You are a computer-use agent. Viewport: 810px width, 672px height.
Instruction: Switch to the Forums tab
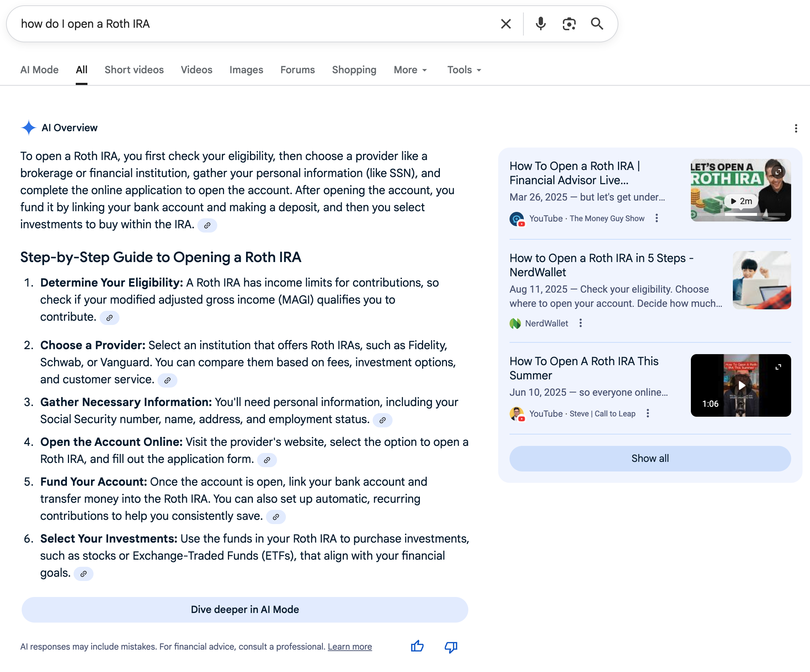(x=297, y=70)
